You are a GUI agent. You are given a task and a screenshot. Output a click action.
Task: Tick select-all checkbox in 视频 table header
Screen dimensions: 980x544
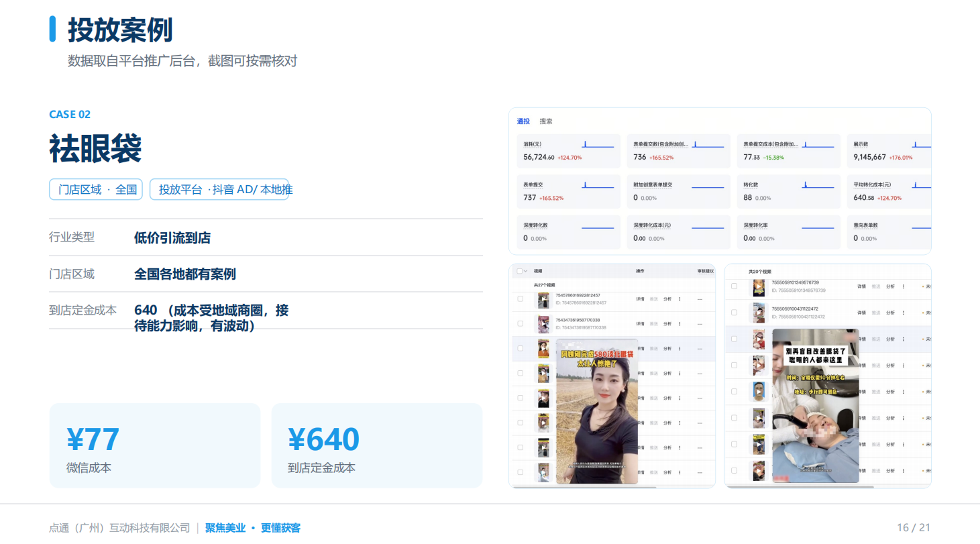519,271
